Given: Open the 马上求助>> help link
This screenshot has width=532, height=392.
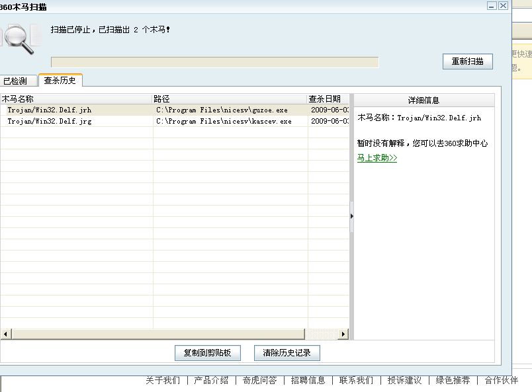Looking at the screenshot, I should point(377,158).
